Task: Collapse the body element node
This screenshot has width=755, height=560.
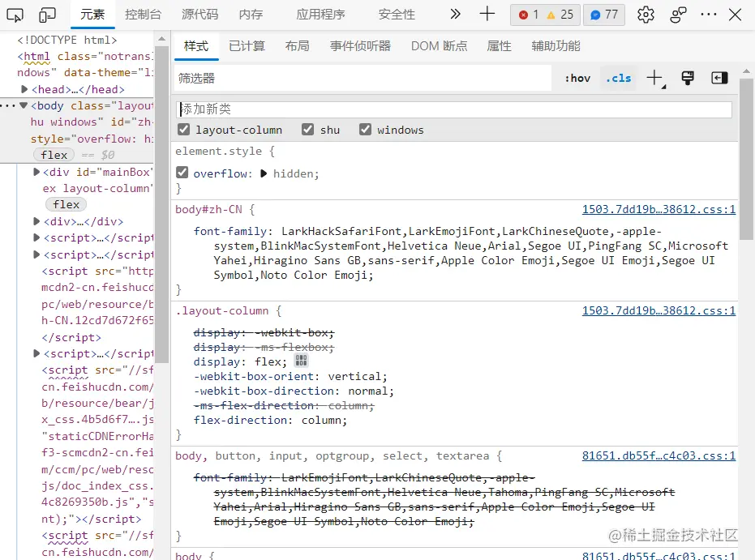Action: click(x=24, y=105)
